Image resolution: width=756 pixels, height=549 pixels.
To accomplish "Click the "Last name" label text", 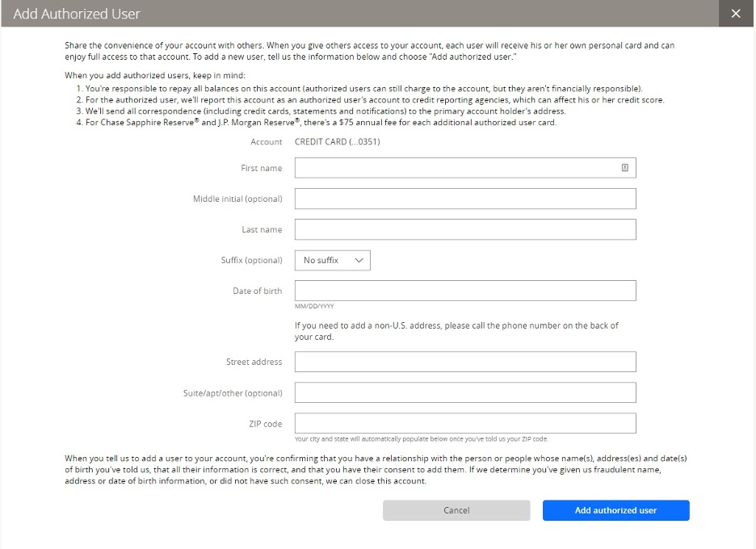I will [x=262, y=229].
